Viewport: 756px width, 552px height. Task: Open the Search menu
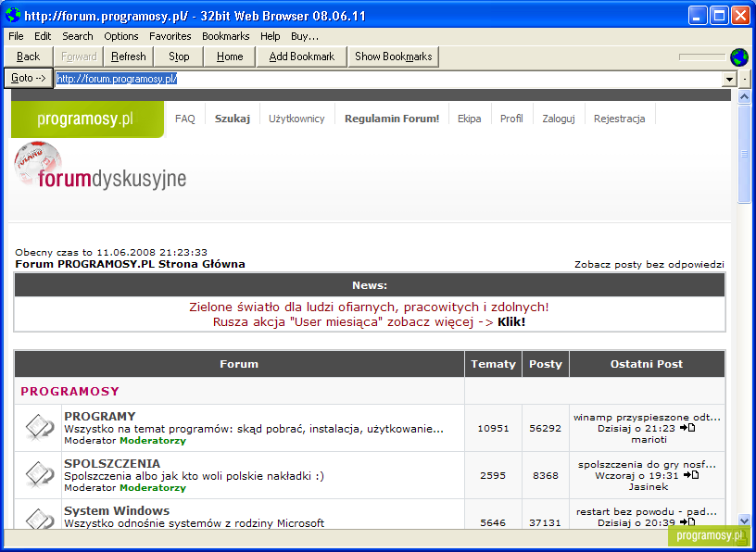[x=77, y=36]
